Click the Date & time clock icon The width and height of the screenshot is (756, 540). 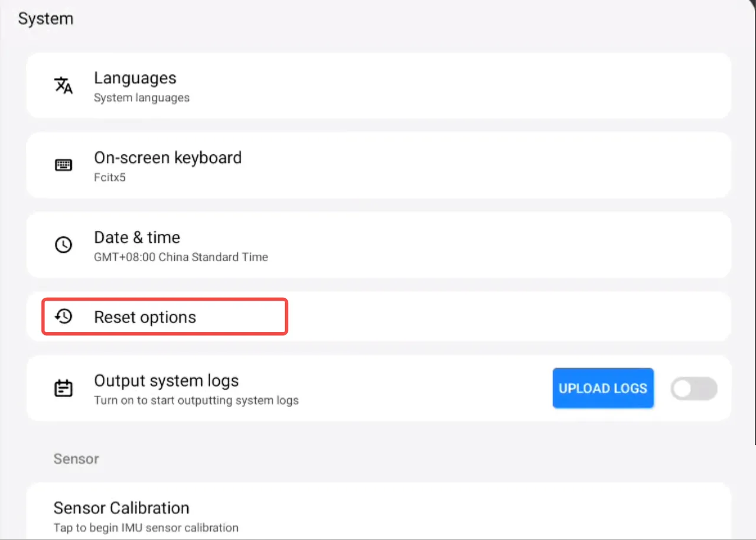tap(63, 245)
